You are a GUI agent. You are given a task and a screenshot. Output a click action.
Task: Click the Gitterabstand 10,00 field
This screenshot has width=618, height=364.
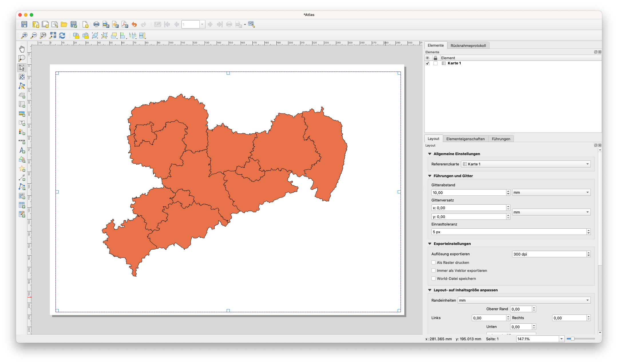coord(469,193)
